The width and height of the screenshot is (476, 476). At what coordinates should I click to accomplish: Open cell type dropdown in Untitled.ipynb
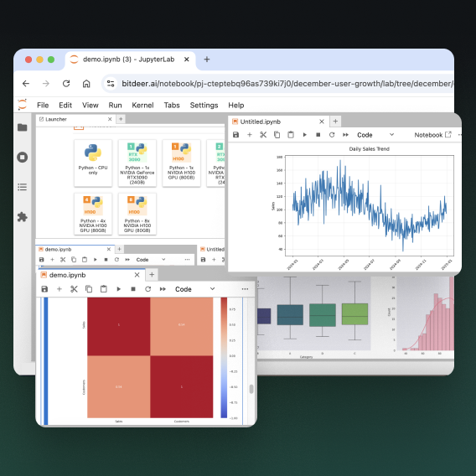click(x=375, y=135)
